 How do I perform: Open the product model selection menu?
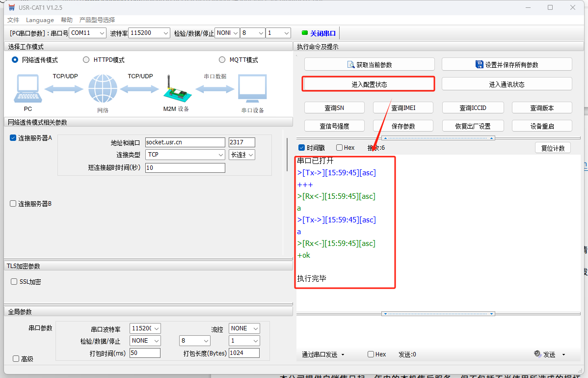point(97,20)
